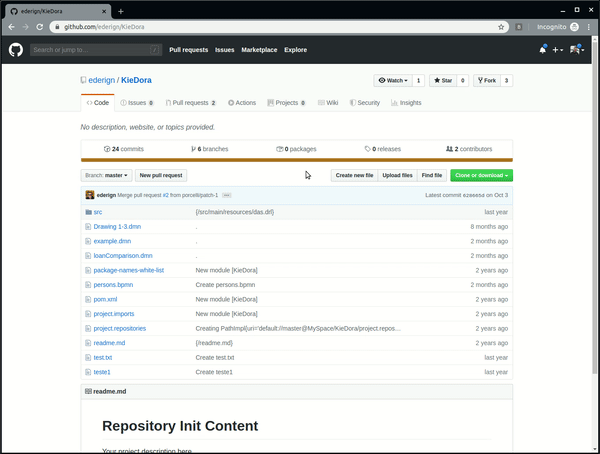Open file loanComparison.dmn

tap(123, 256)
